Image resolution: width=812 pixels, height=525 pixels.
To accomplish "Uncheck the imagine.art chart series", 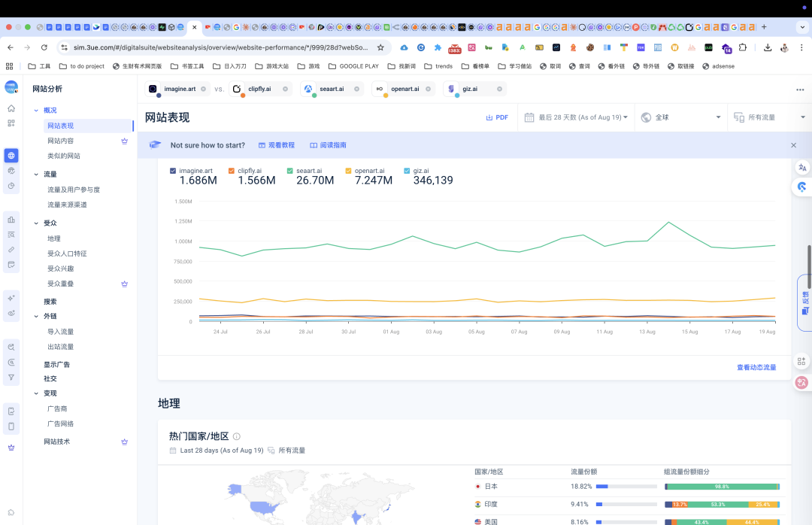I will tap(173, 171).
